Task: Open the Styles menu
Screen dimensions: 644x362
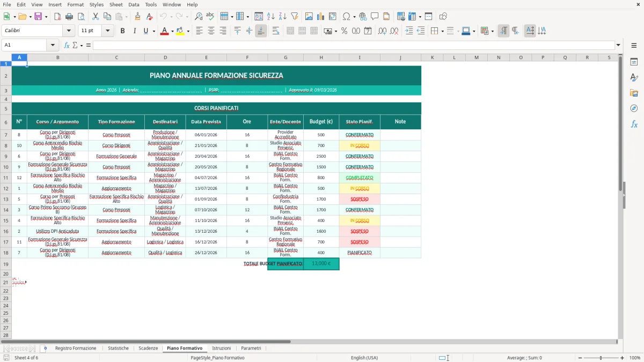Action: (x=97, y=4)
